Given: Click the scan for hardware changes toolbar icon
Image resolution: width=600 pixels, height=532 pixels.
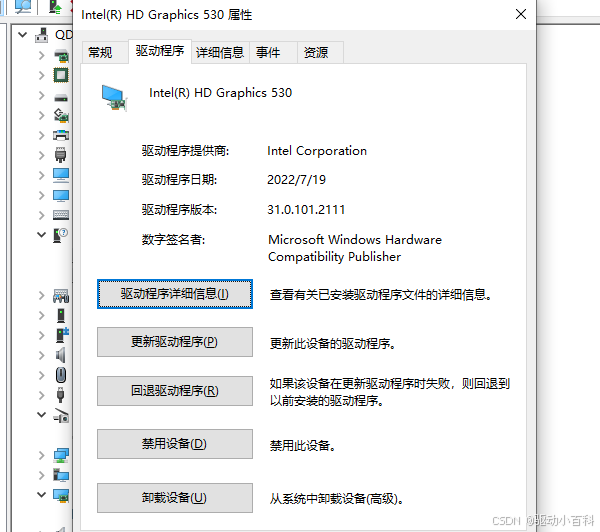Looking at the screenshot, I should point(22,7).
